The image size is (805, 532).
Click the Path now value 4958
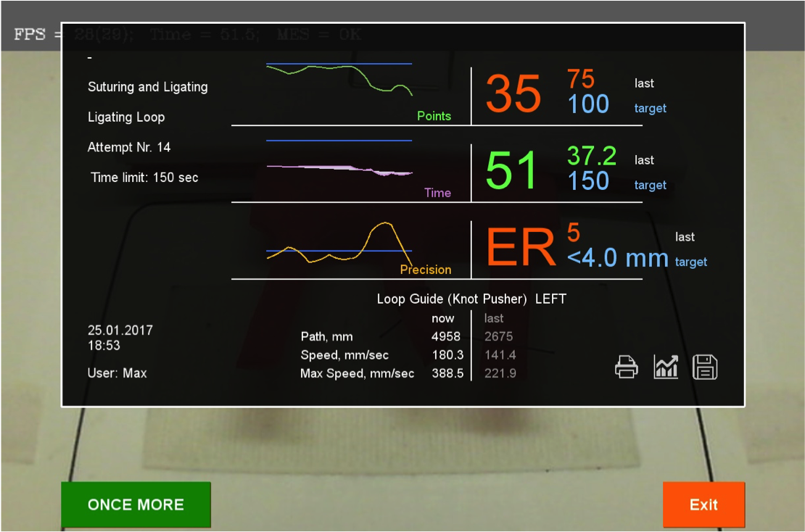(446, 336)
